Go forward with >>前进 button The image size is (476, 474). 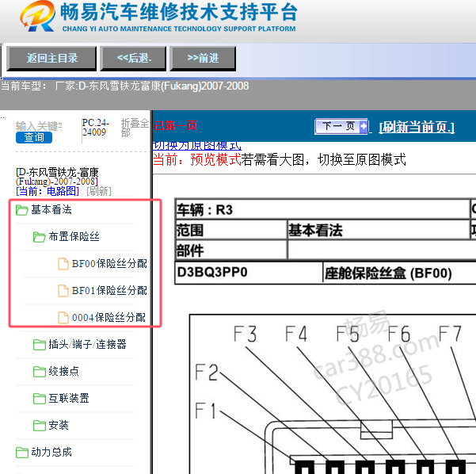[x=203, y=59]
